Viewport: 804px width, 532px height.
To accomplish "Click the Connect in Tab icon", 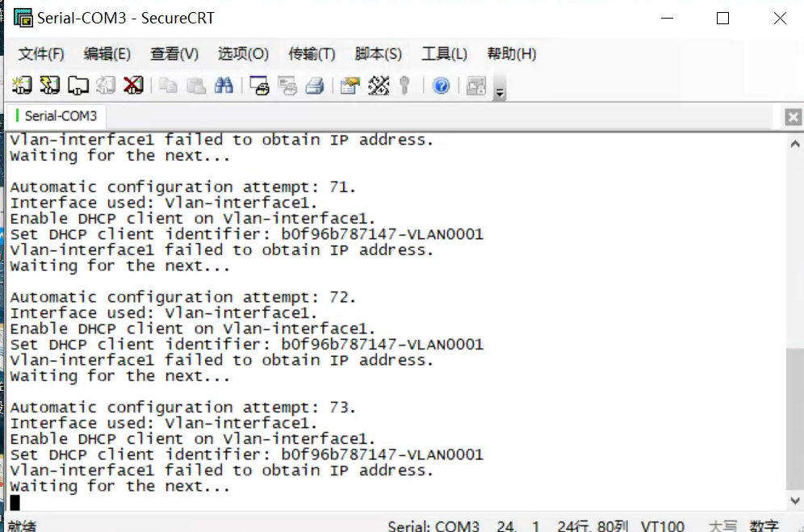I will (x=78, y=86).
